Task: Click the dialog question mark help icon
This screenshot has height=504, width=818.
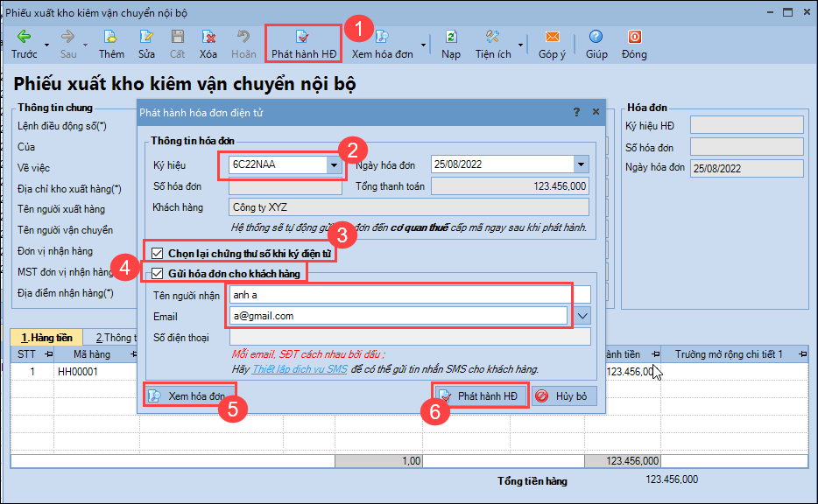Action: pos(576,112)
